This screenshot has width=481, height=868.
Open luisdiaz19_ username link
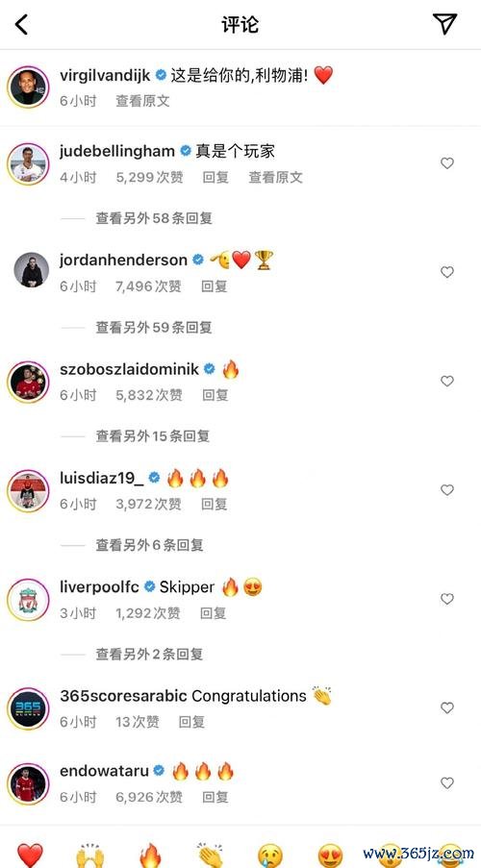pos(101,478)
